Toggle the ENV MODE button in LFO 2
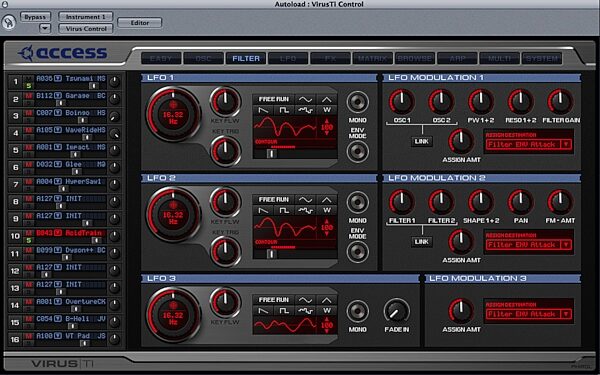This screenshot has width=600, height=375. pos(357,251)
